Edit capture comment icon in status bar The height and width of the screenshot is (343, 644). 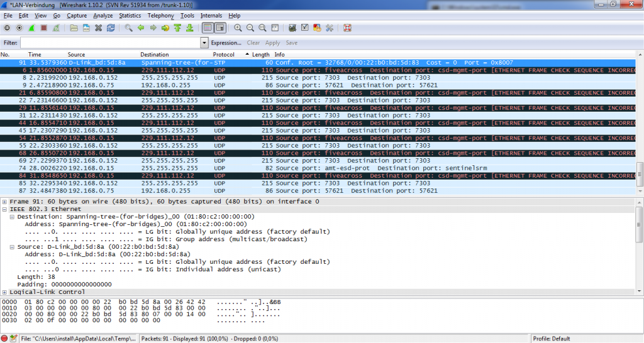pyautogui.click(x=14, y=339)
